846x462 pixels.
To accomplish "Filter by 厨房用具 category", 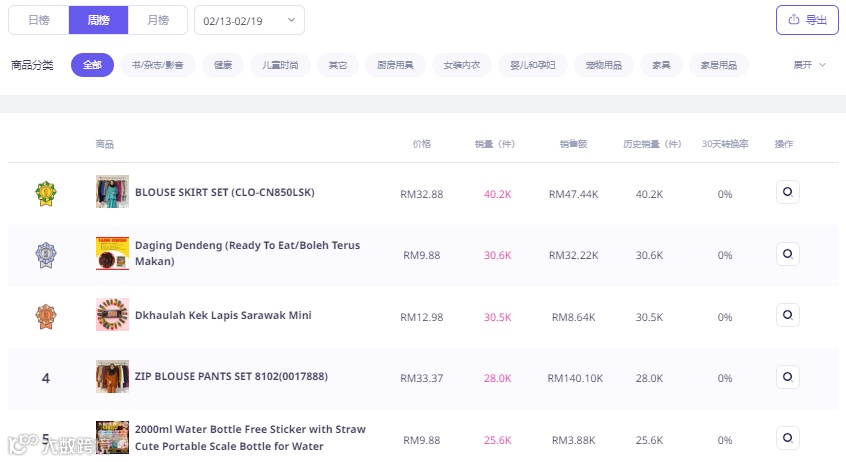I will coord(395,65).
